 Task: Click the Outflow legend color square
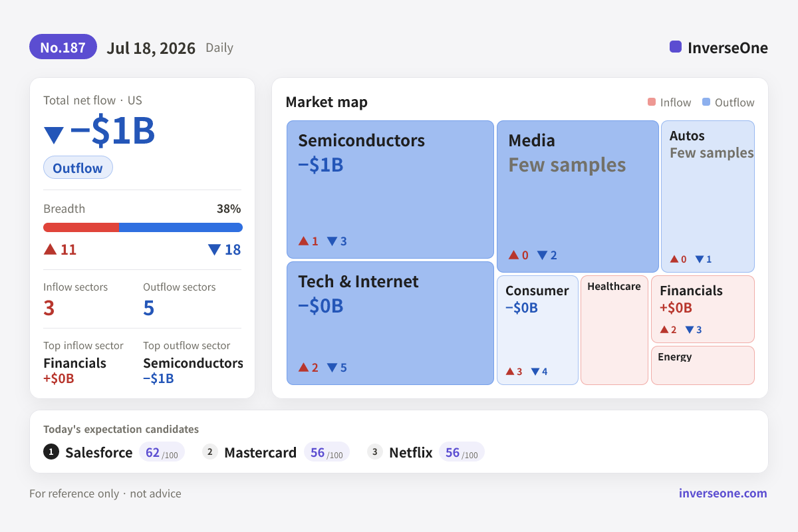[x=706, y=102]
